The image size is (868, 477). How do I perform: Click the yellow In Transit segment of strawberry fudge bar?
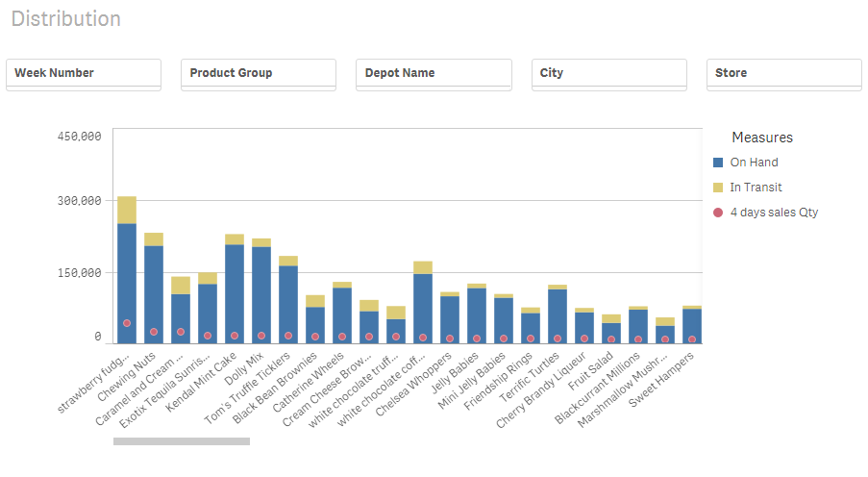coord(127,210)
